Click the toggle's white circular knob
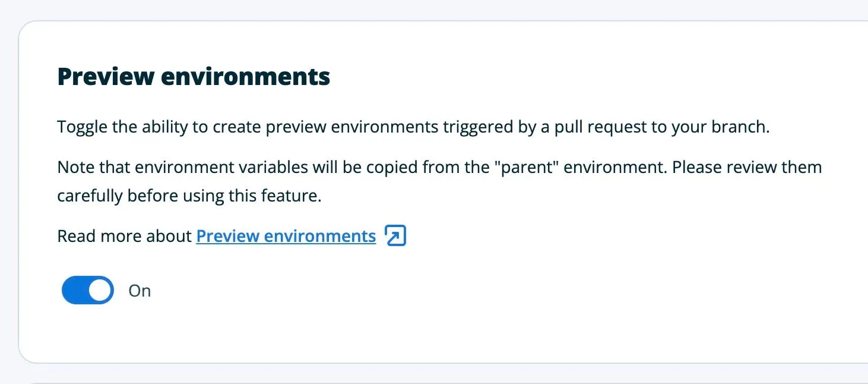The width and height of the screenshot is (868, 384). tap(100, 290)
